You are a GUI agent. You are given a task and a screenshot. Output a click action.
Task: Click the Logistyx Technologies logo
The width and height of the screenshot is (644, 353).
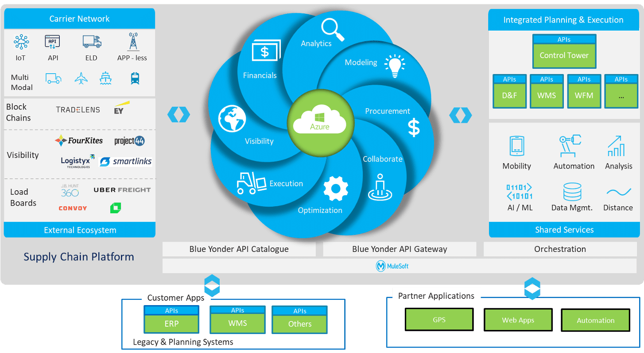[x=78, y=161]
